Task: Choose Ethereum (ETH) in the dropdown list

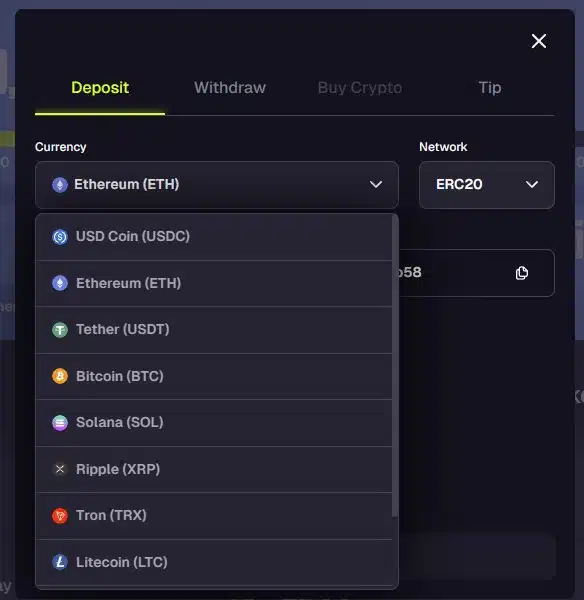Action: [214, 284]
